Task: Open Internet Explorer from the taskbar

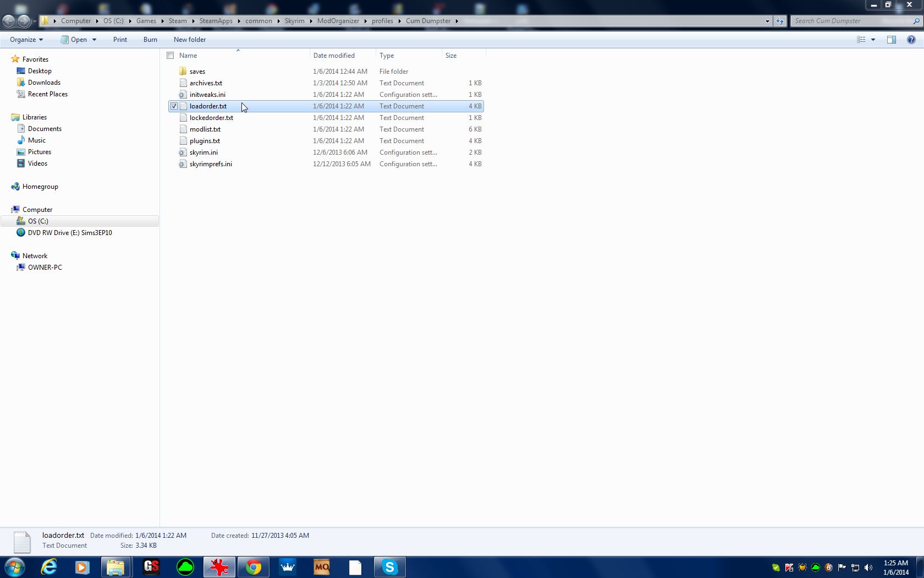Action: tap(50, 567)
